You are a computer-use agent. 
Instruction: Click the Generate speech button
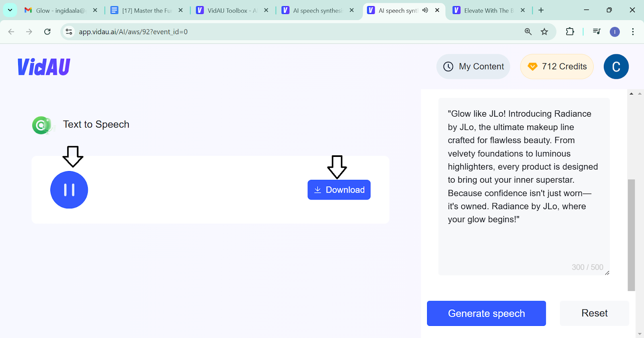click(486, 313)
